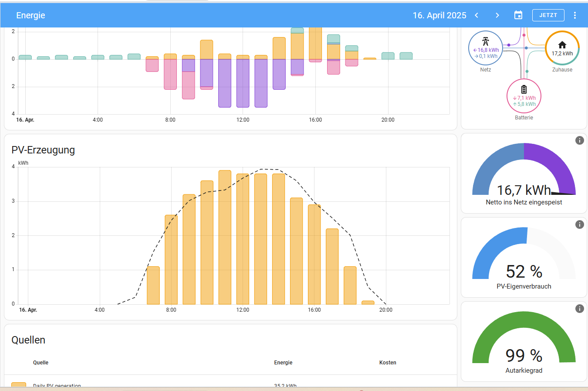Click the Quelle column header
This screenshot has height=391, width=588.
[x=41, y=363]
